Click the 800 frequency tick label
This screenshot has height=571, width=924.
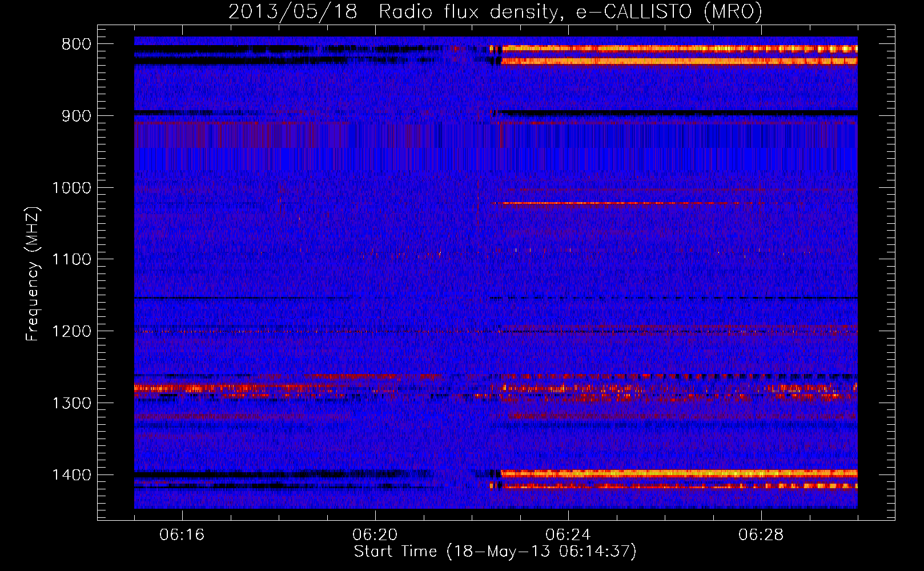pyautogui.click(x=77, y=45)
